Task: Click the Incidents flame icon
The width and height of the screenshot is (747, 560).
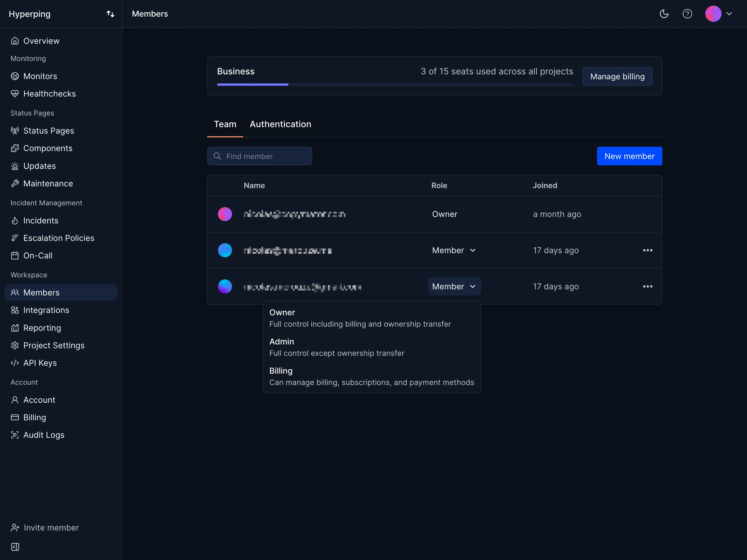Action: (x=15, y=220)
